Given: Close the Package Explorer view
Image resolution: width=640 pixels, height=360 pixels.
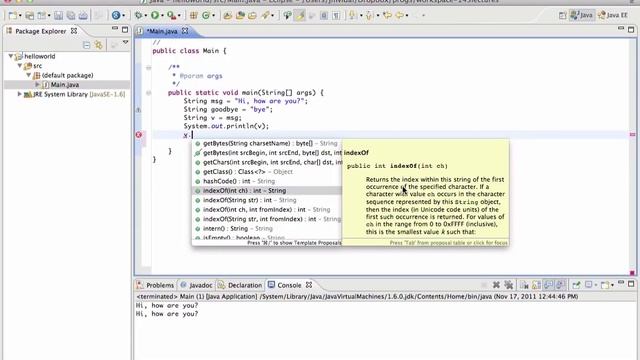Looking at the screenshot, I should click(x=74, y=31).
